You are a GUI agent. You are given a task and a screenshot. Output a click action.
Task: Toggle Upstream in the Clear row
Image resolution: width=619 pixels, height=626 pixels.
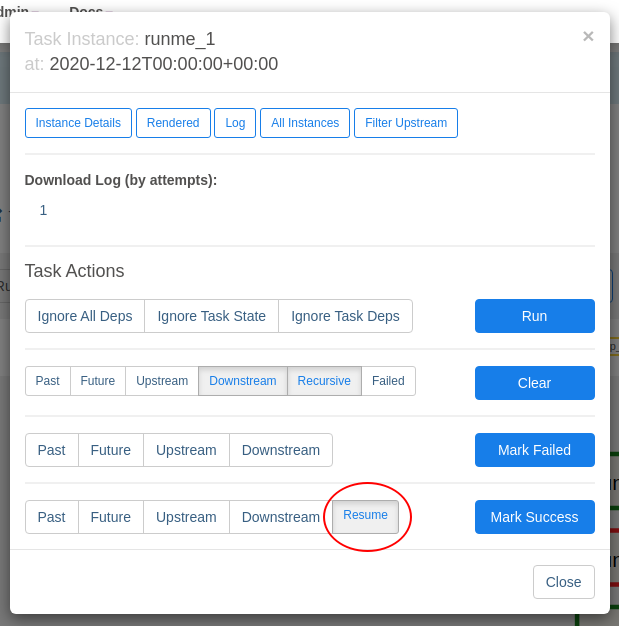coord(162,381)
